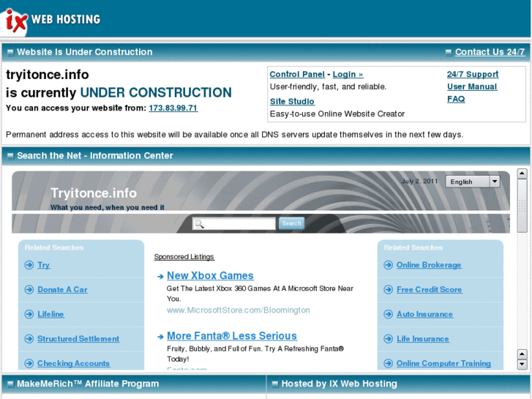Click the scrollbar up arrow at top
Screen dimensions: 532x399
[x=522, y=174]
